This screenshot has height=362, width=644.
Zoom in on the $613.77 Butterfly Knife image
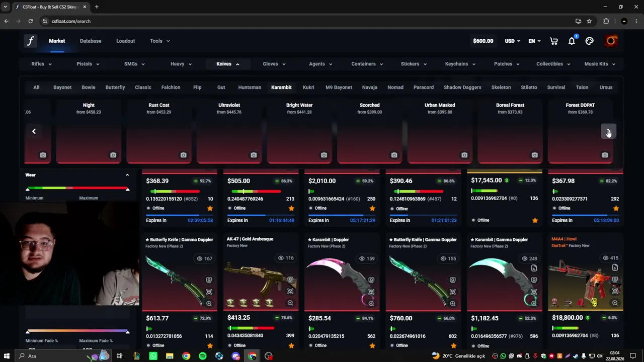tap(209, 303)
